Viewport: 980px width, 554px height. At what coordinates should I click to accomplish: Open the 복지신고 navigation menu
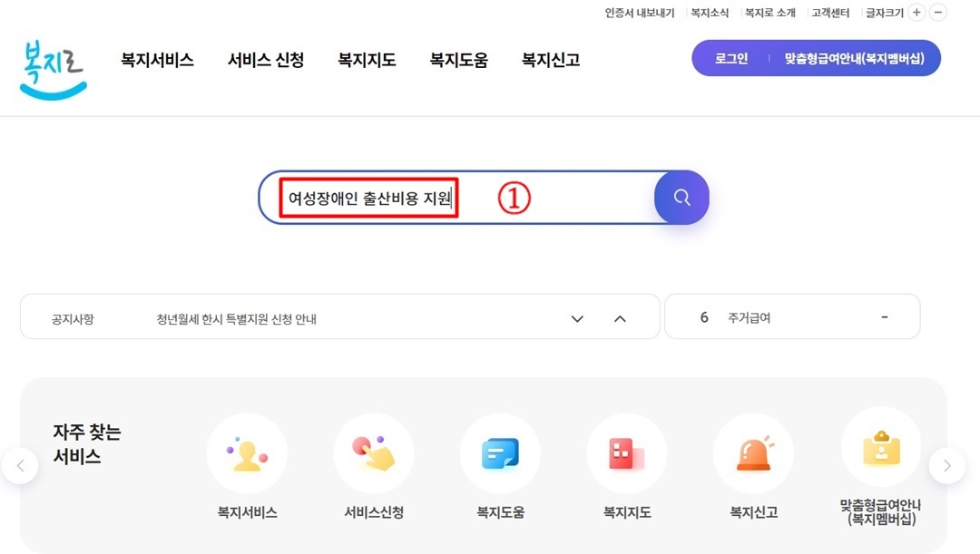click(549, 59)
